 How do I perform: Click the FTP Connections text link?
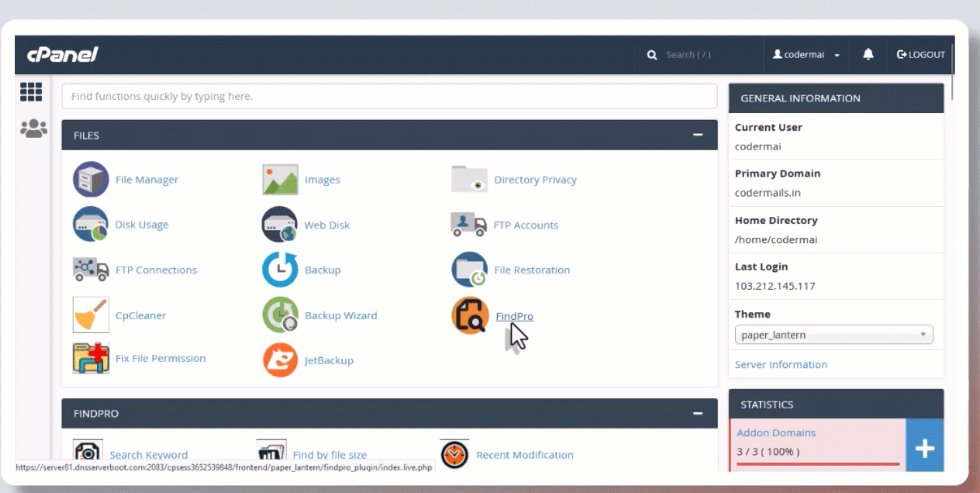point(156,269)
